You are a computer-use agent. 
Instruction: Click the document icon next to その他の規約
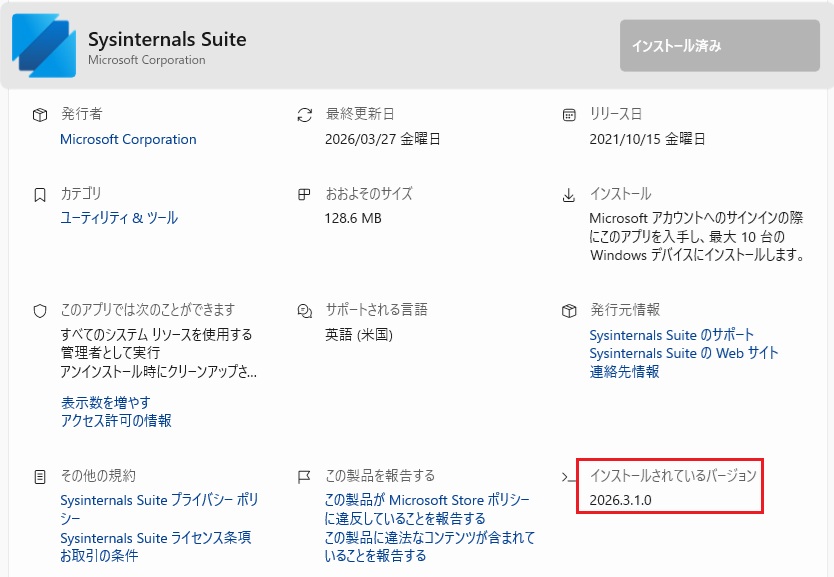point(40,477)
